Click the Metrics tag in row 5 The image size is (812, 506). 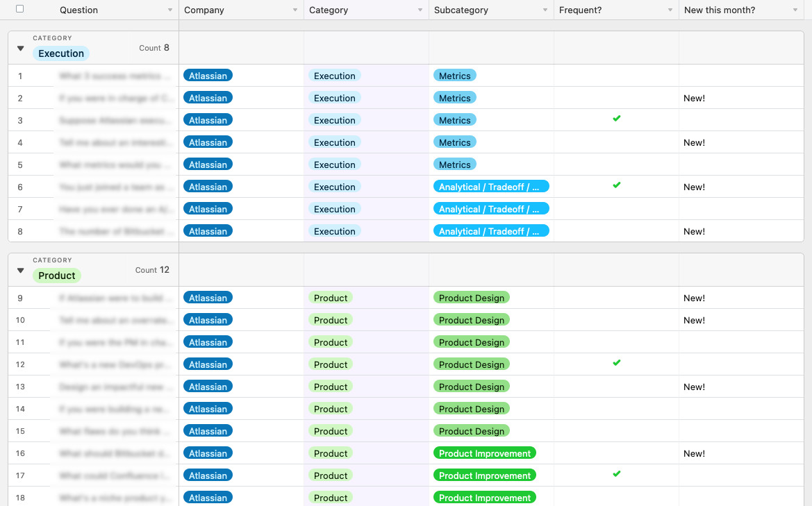coord(454,164)
